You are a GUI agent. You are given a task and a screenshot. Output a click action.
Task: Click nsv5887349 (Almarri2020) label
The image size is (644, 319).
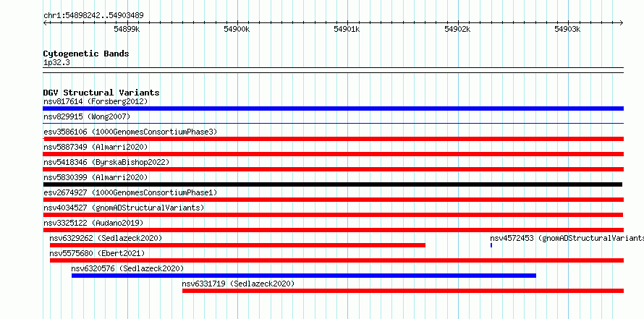(96, 147)
